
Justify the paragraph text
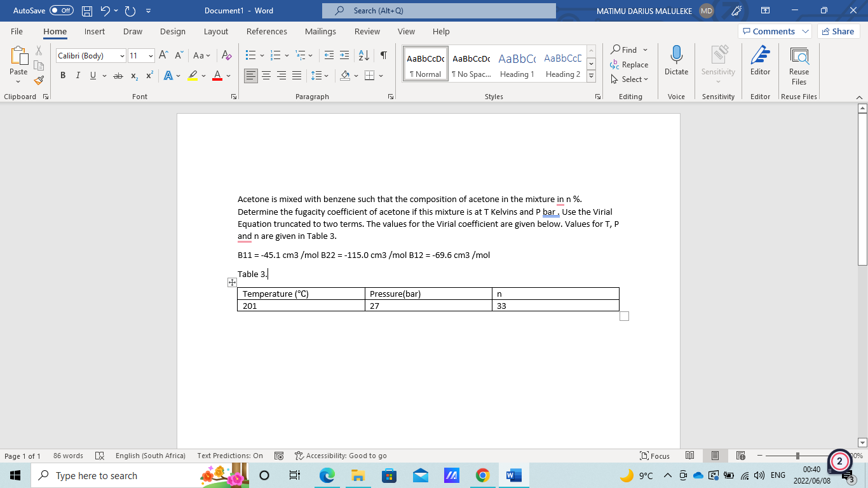point(297,76)
